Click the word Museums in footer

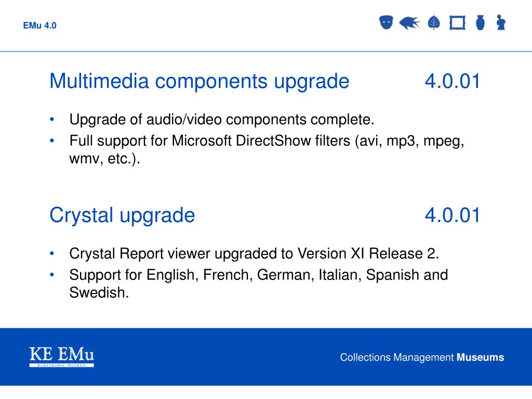click(x=481, y=357)
